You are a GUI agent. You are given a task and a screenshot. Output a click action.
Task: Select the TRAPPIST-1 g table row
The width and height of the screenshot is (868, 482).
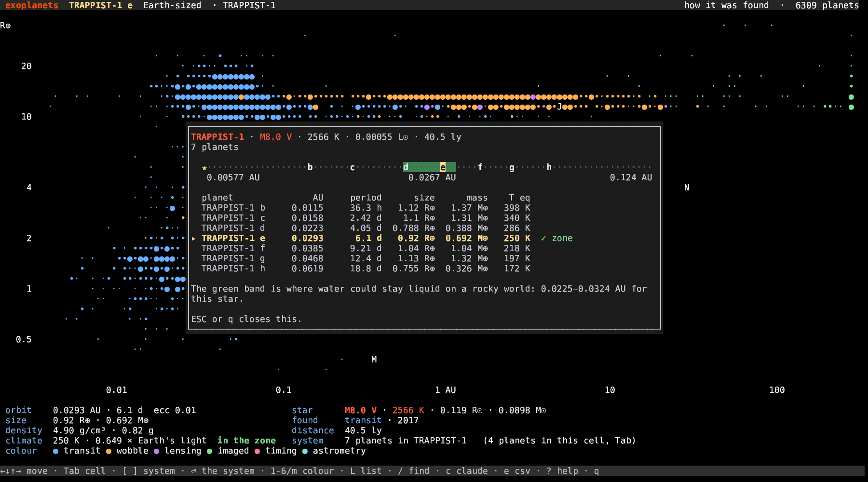(366, 258)
